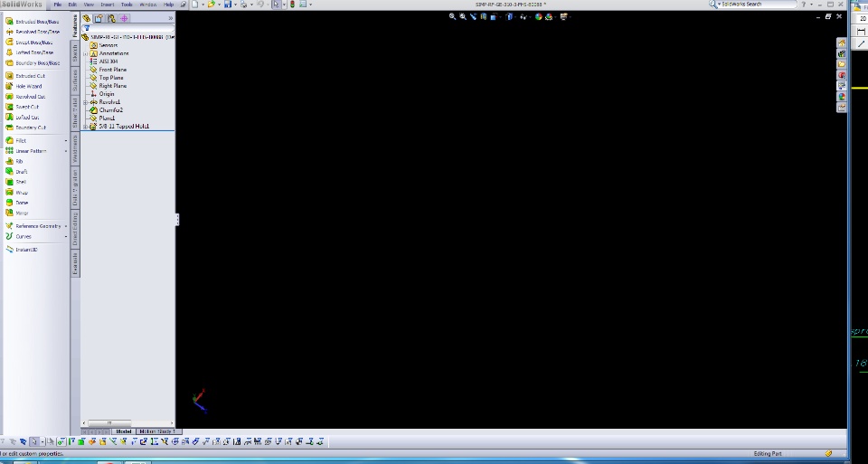Switch to the Sheet Metal command tab
This screenshot has width=868, height=464.
(75, 113)
